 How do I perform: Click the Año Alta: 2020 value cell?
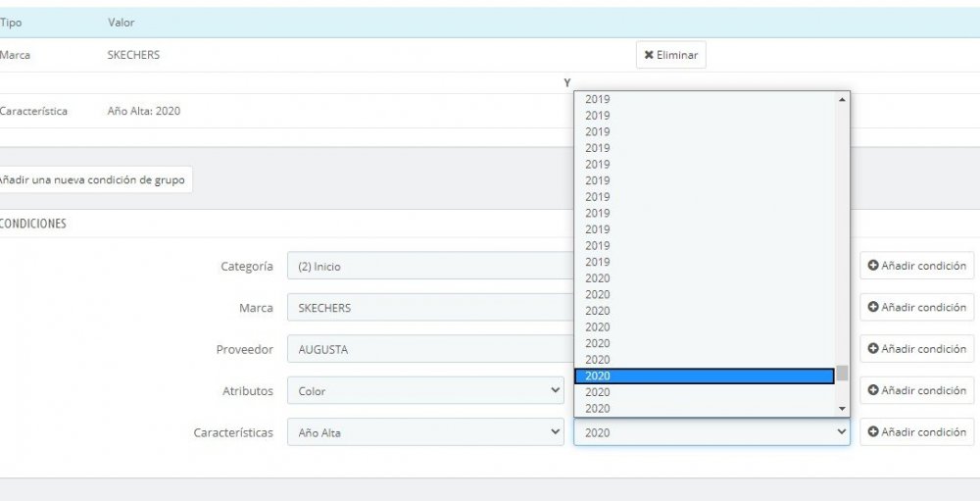point(144,112)
